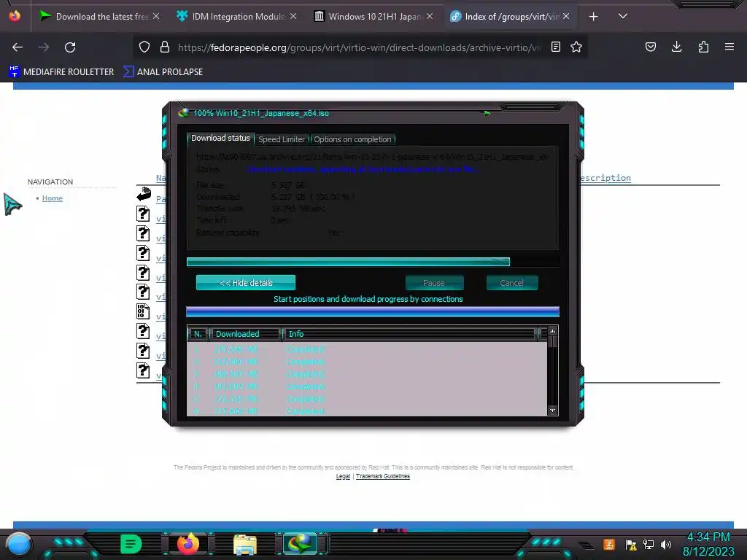Switch to Firefox in the taskbar
747x560 pixels.
tap(187, 544)
